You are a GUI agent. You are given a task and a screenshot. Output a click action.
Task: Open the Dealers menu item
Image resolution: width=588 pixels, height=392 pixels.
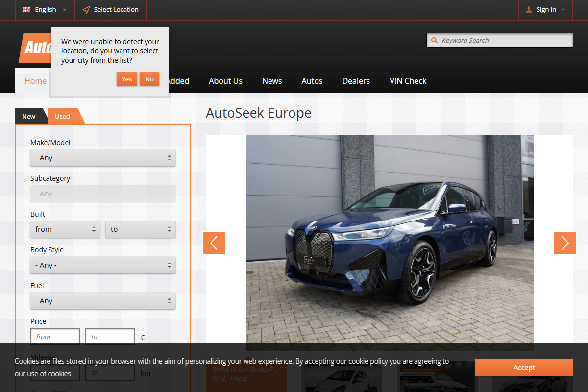point(356,81)
